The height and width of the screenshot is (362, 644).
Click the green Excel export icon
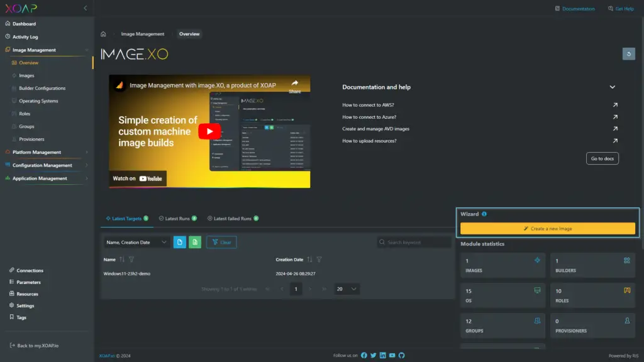click(195, 242)
